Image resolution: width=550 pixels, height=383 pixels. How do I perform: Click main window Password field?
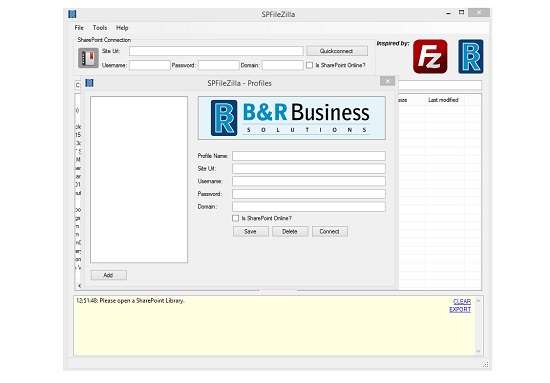point(219,65)
